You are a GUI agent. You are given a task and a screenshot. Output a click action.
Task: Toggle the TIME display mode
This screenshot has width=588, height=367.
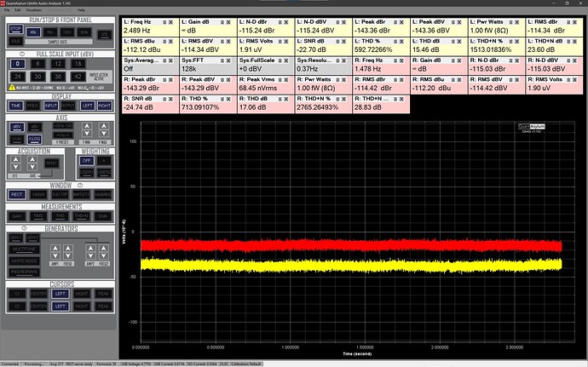(x=15, y=106)
